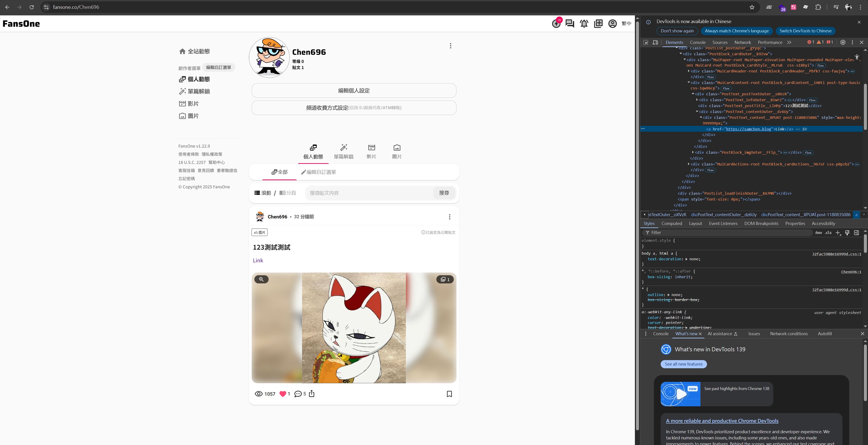Toggle the flex badge on PostBlock_imgOuter node
The image size is (868, 445).
point(808,153)
